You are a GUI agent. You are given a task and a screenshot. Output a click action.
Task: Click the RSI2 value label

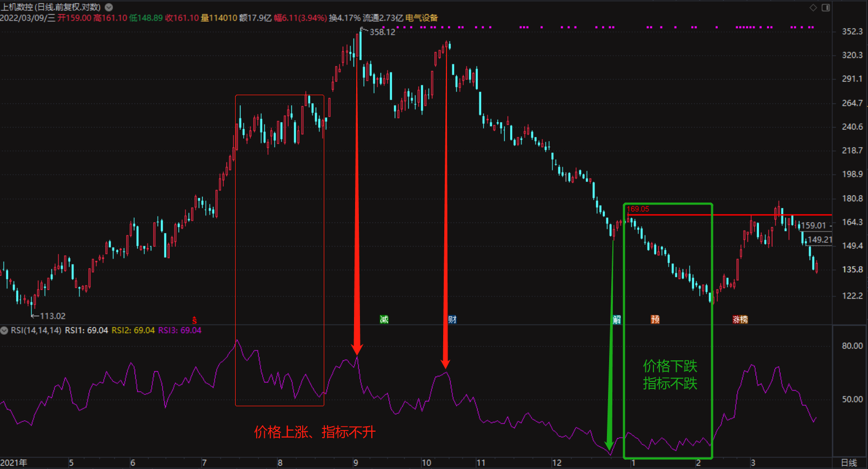[x=133, y=331]
